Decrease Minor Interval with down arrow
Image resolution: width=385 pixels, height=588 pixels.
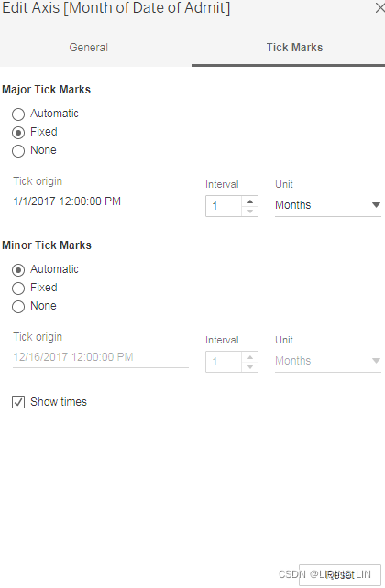pos(250,366)
